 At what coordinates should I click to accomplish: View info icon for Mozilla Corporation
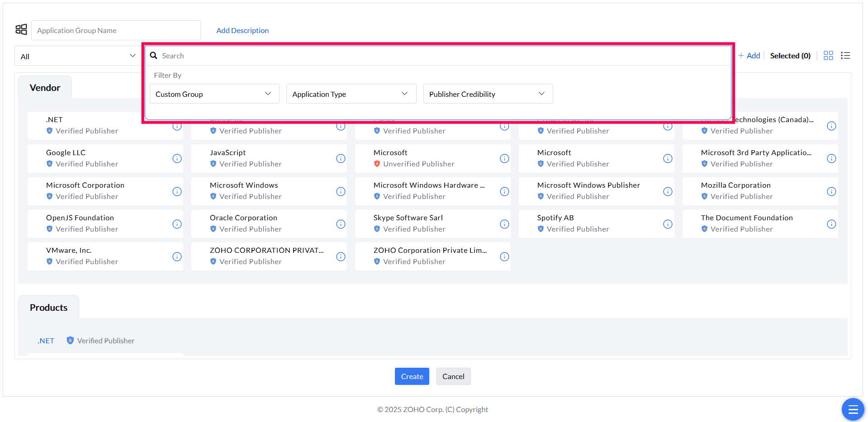click(x=831, y=191)
